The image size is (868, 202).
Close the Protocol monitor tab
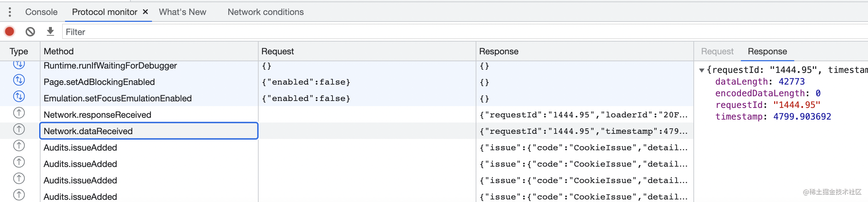pyautogui.click(x=145, y=12)
